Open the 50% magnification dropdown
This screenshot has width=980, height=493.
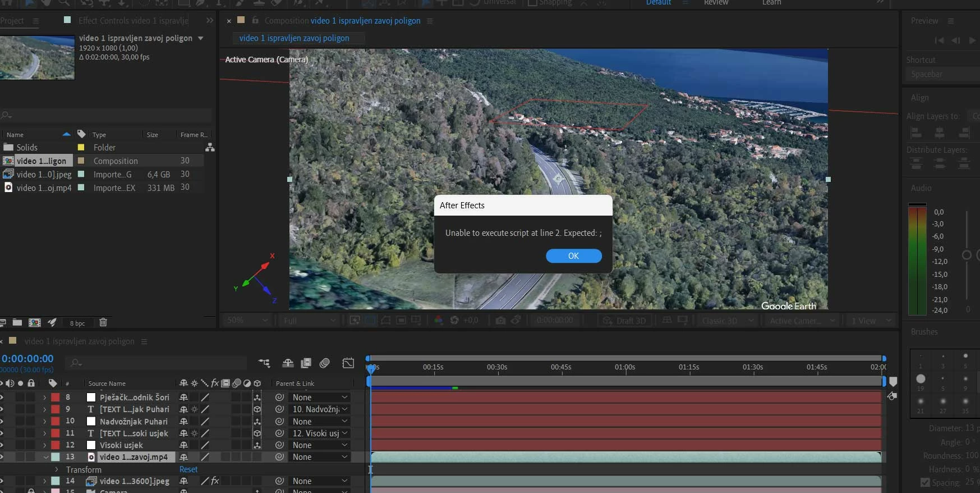[x=247, y=320]
